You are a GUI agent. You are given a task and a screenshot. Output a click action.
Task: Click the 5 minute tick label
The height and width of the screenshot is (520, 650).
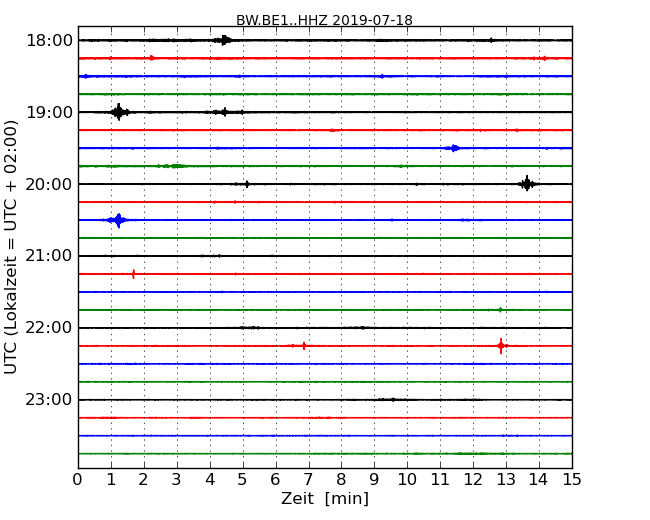point(242,479)
